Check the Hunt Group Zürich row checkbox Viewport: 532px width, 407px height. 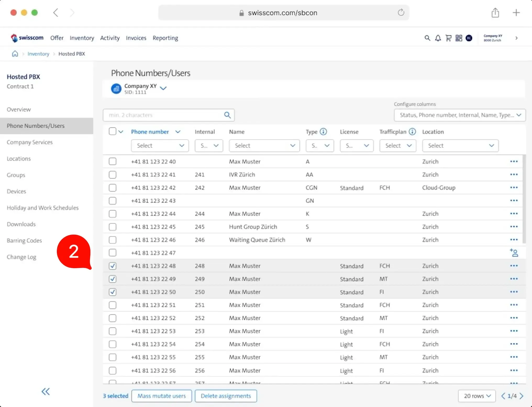(x=113, y=227)
